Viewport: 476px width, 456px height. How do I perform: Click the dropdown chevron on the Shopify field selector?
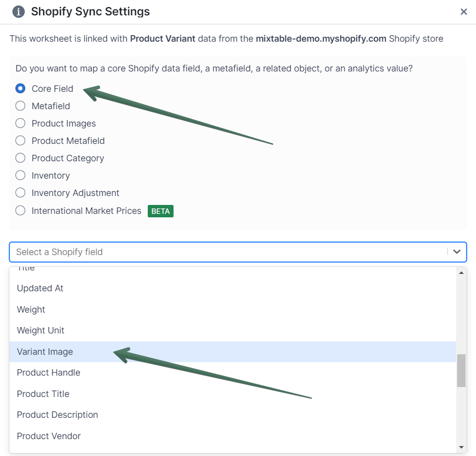pos(457,252)
